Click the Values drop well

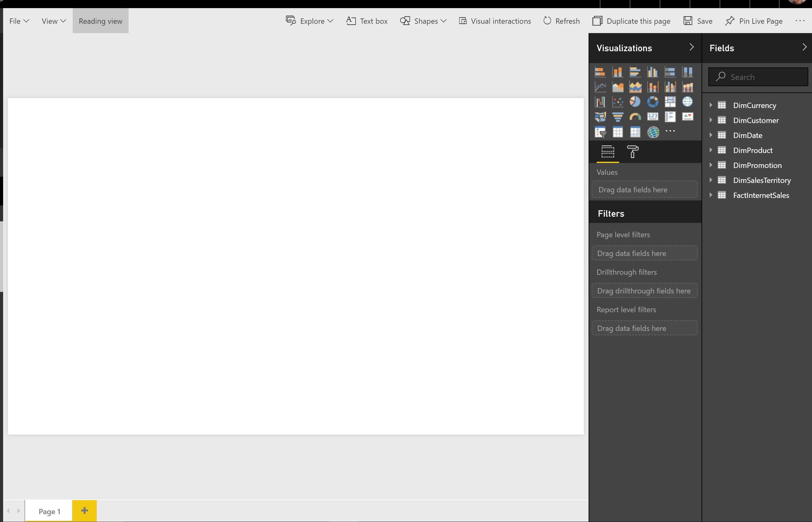[644, 190]
